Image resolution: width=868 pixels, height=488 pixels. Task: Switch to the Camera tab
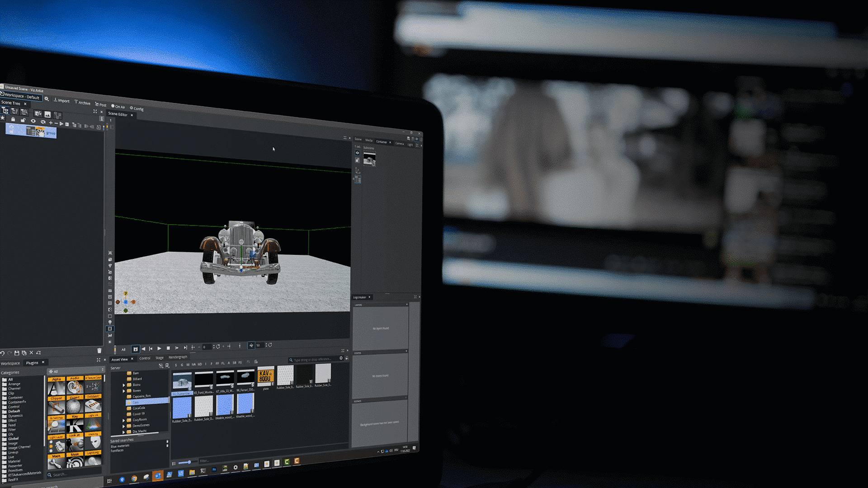pyautogui.click(x=400, y=143)
